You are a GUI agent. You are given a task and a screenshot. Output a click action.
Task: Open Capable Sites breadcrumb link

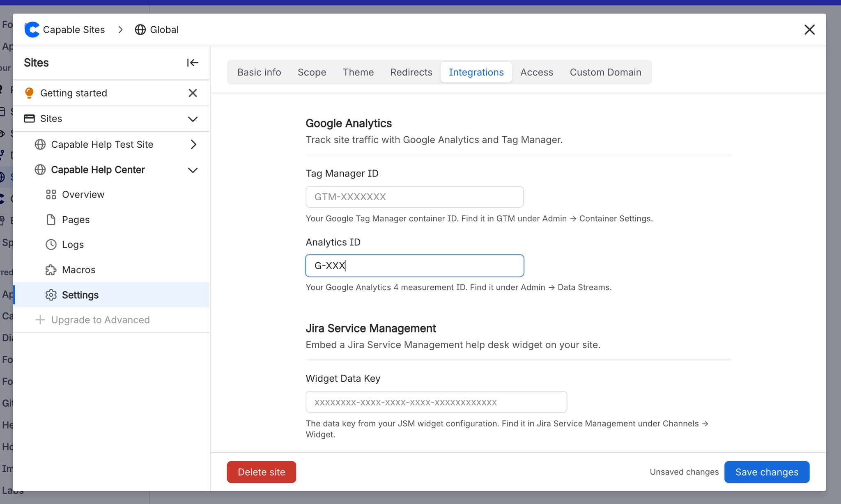click(x=74, y=30)
